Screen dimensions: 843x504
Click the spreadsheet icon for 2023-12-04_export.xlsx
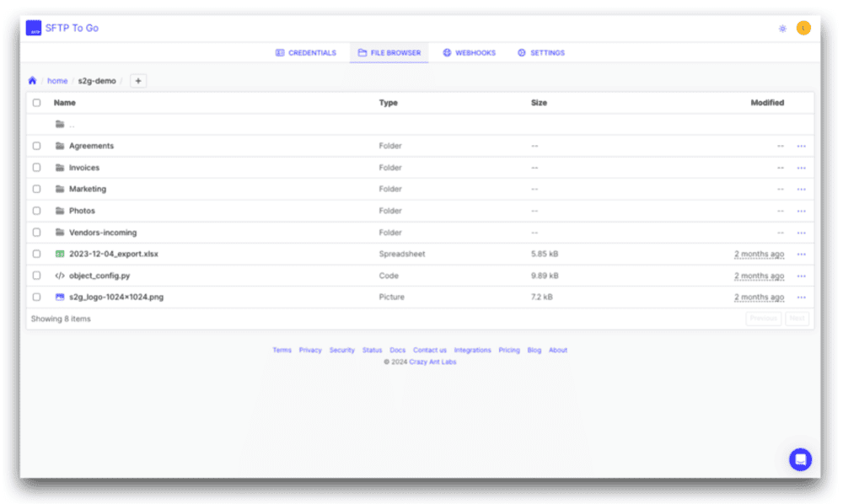[x=60, y=254]
